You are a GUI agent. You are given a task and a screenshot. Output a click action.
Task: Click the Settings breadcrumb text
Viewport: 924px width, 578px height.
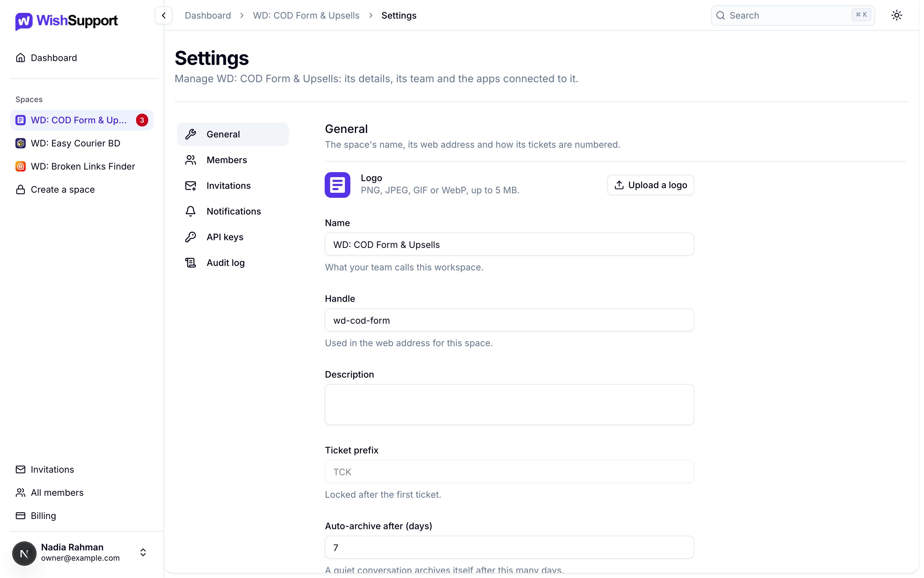(399, 15)
